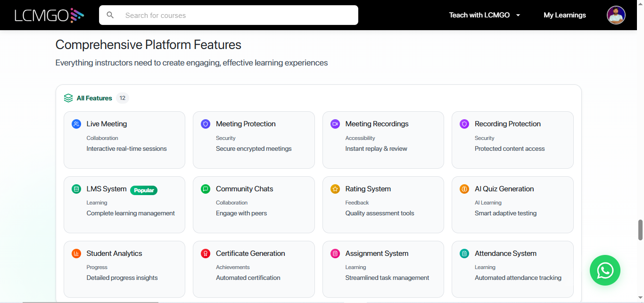Click the AI Quiz Generation icon
The height and width of the screenshot is (303, 644).
click(464, 189)
